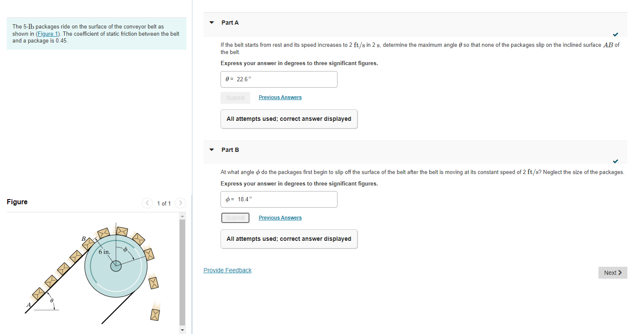Click the next figure arrow
This screenshot has height=334, width=644.
(180, 203)
